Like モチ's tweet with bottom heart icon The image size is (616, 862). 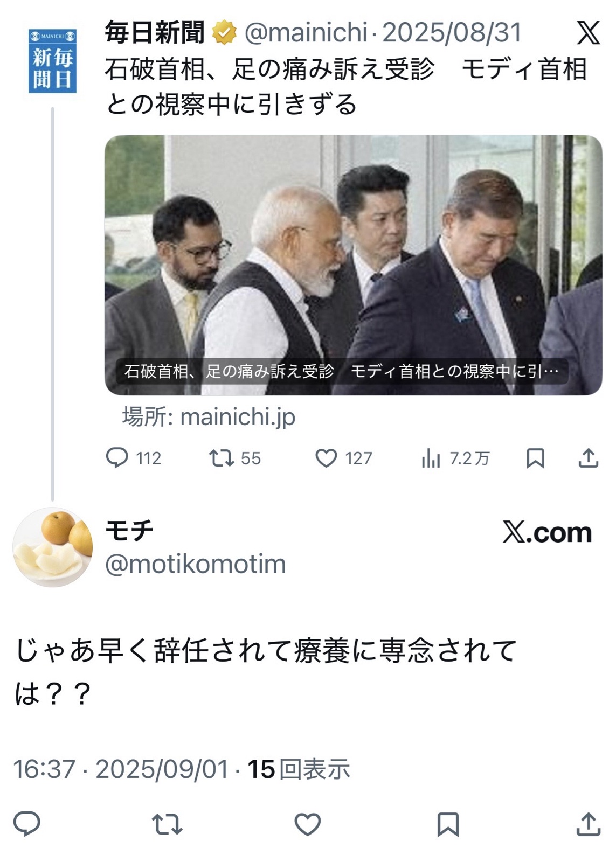coord(308,824)
